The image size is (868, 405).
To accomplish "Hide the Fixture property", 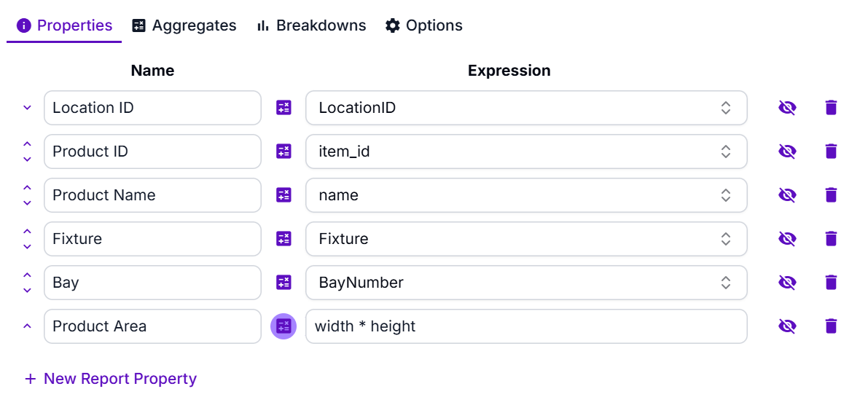I will pyautogui.click(x=786, y=239).
